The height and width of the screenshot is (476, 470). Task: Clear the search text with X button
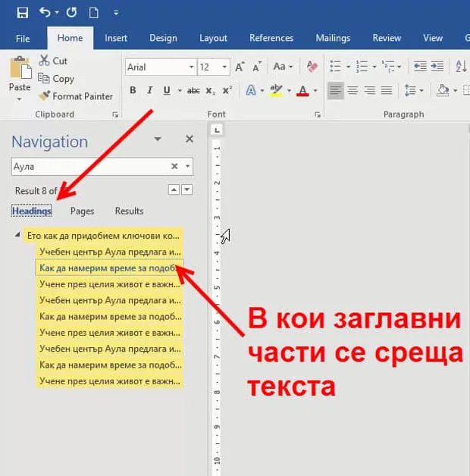174,166
